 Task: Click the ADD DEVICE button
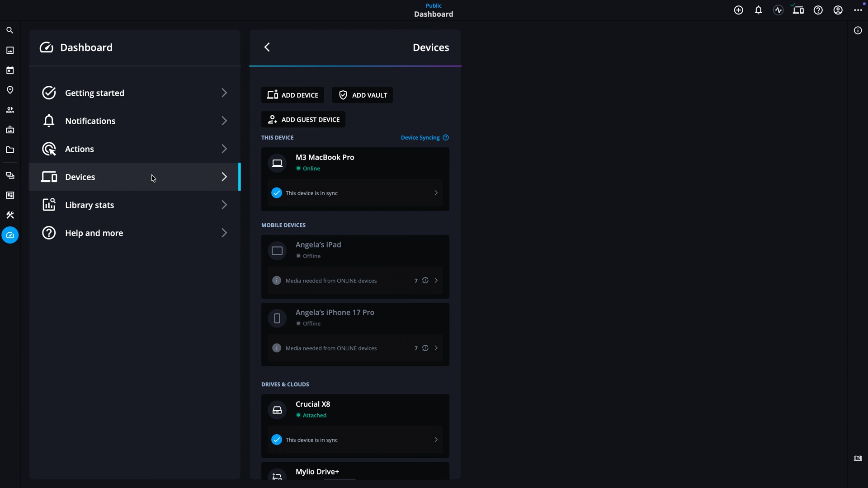pos(292,95)
